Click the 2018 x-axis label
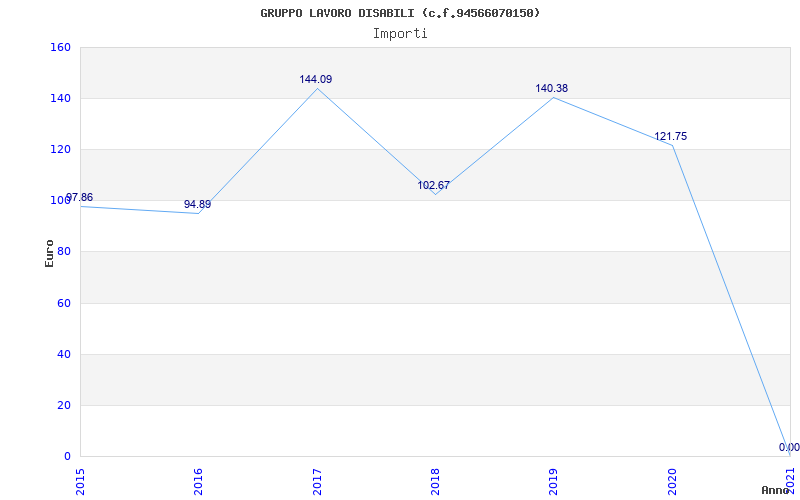Screen dimensions: 800x500 [x=435, y=482]
